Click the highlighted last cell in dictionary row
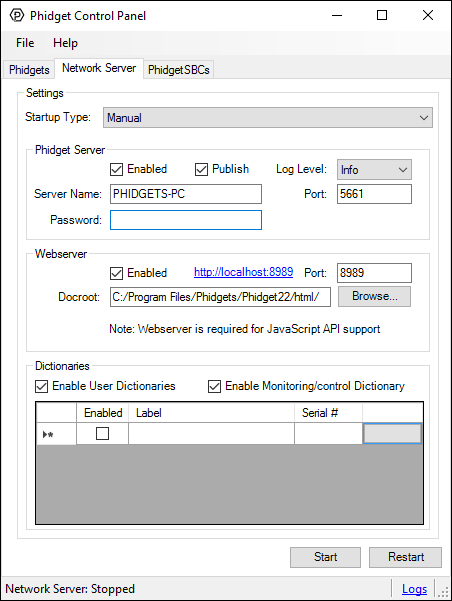 (x=392, y=434)
